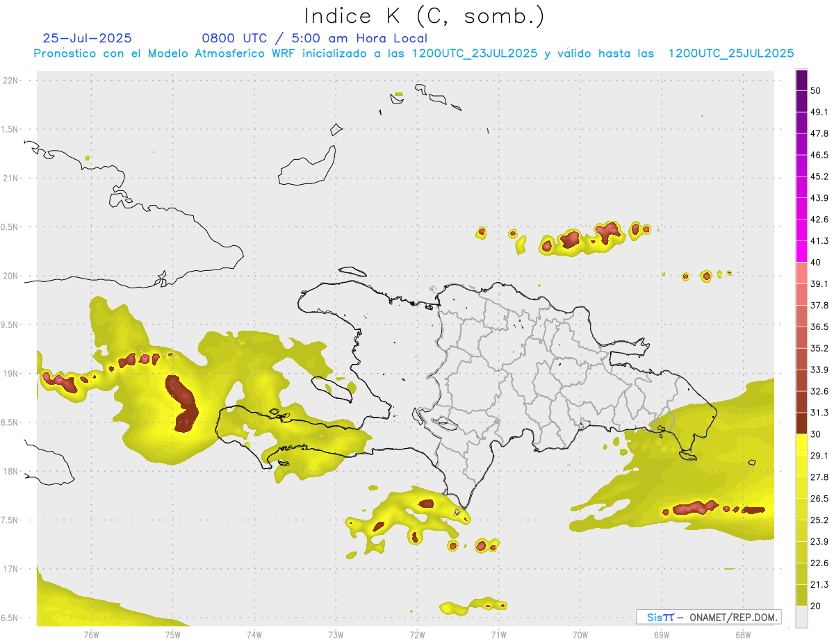Click colorbar value "26.5"
834x644 pixels.
819,499
